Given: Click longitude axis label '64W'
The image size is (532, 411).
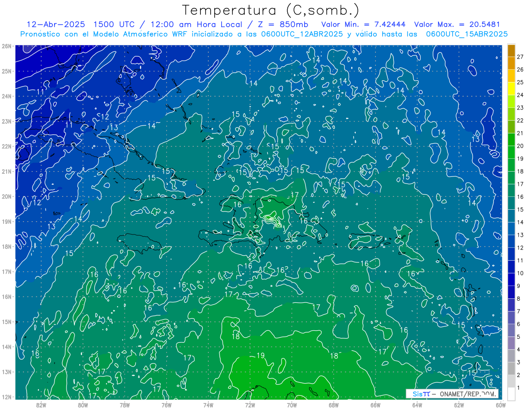Looking at the screenshot, I should coord(417,404).
